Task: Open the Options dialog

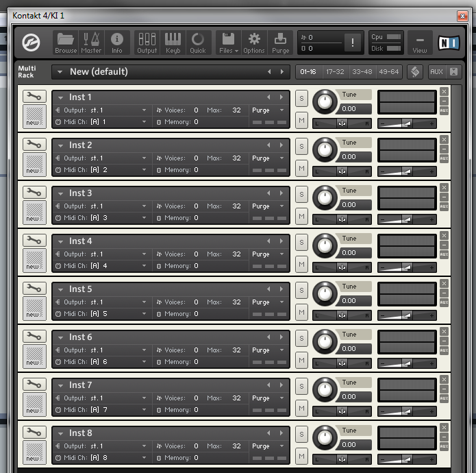Action: [254, 43]
